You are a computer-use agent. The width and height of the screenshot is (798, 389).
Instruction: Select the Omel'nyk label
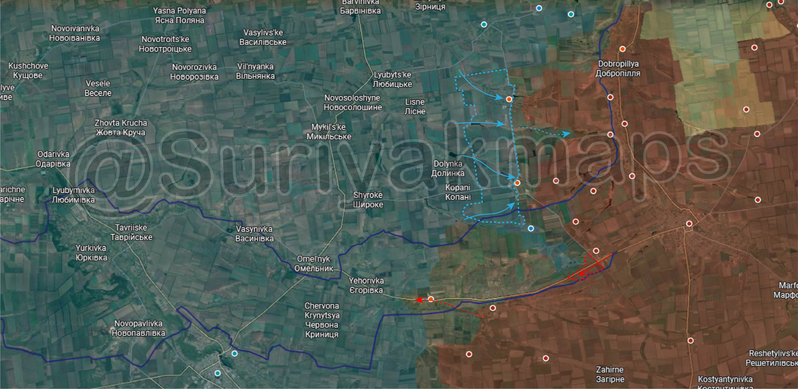[x=314, y=263]
